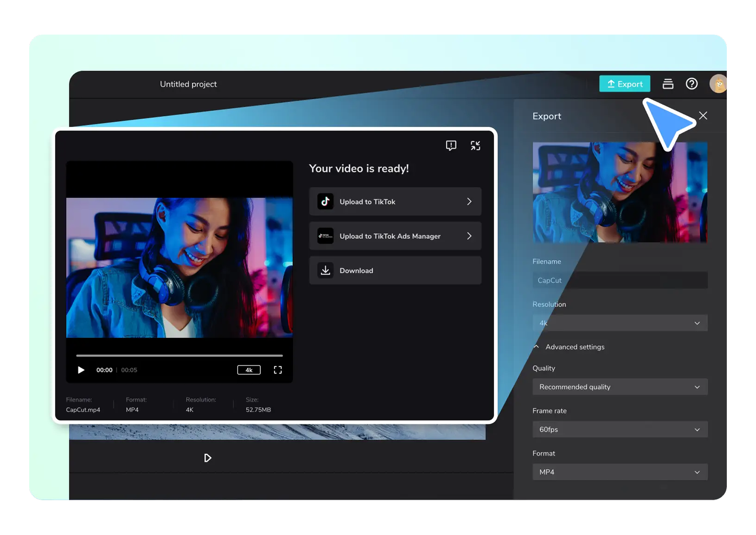Open the MP4 format dropdown
Screen dimensions: 756x535
620,472
